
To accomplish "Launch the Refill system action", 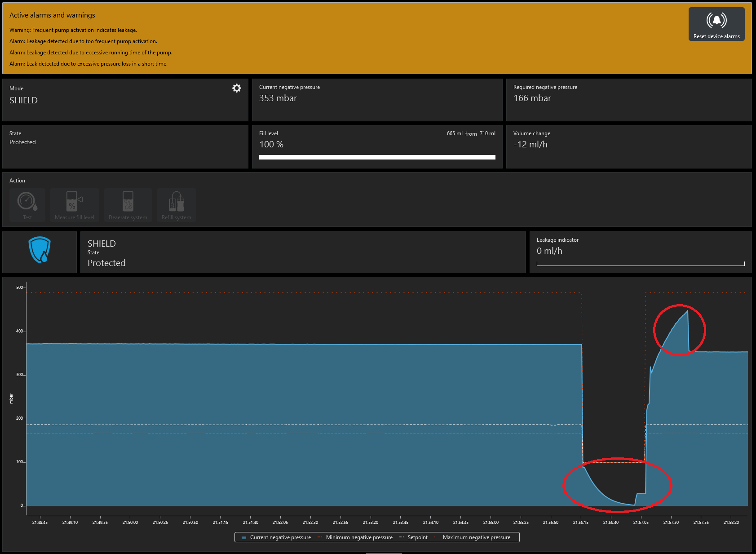I will pos(177,205).
